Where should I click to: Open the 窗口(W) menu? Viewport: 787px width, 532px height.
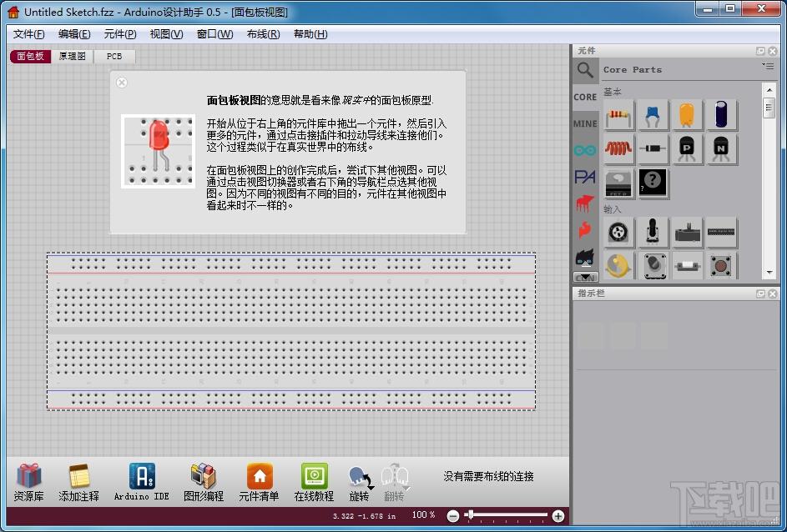click(214, 34)
